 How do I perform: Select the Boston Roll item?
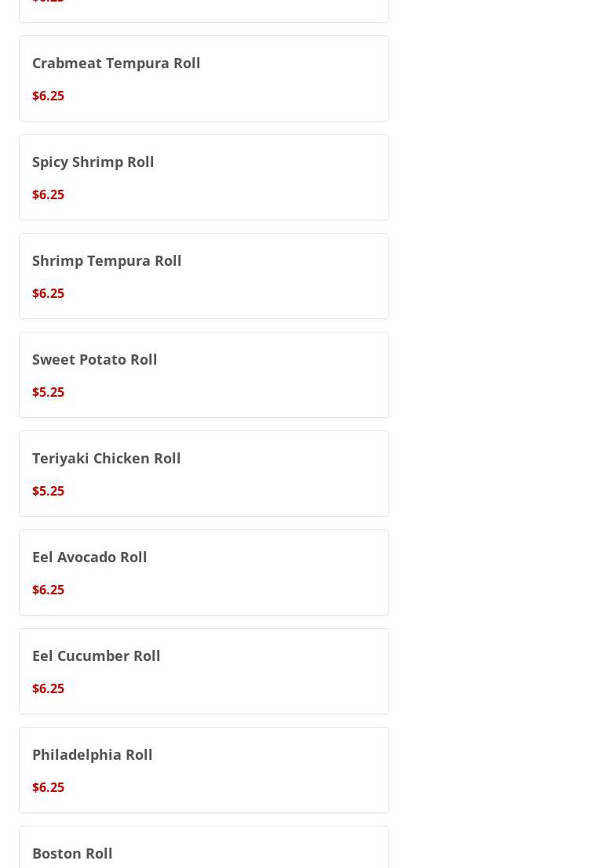204,848
